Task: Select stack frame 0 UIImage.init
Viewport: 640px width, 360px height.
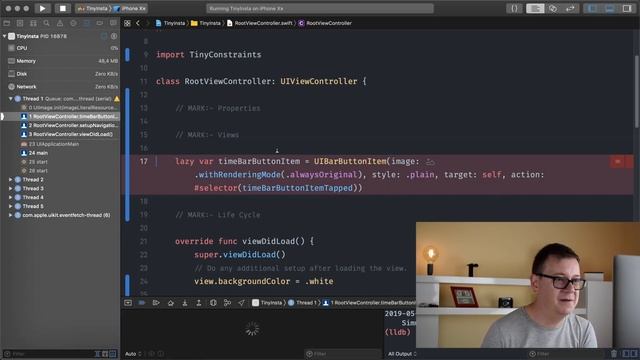Action: [x=69, y=108]
